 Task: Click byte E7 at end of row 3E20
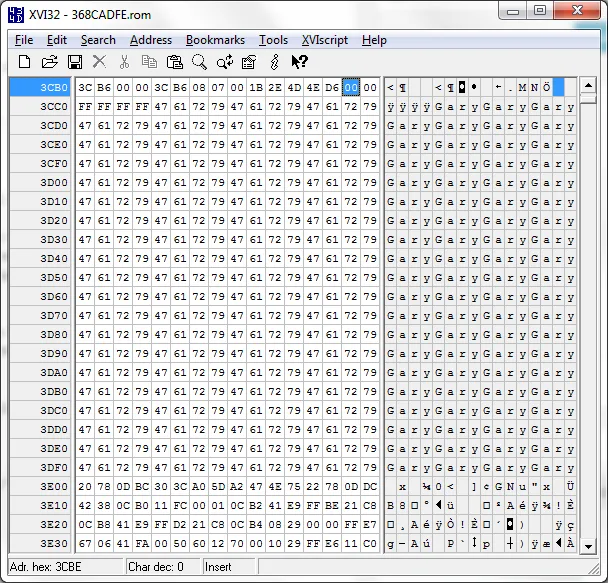370,524
